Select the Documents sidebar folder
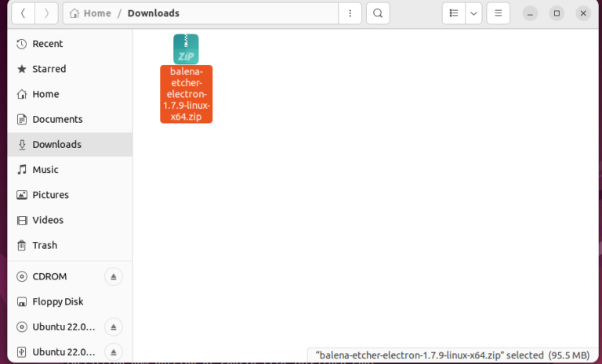Viewport: 602px width, 364px height. click(57, 119)
